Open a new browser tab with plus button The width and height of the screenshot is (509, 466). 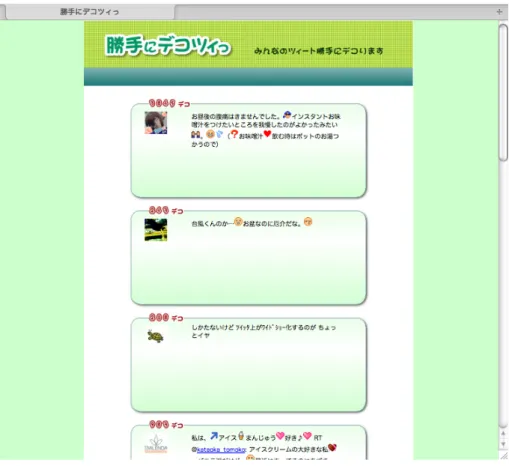point(499,12)
